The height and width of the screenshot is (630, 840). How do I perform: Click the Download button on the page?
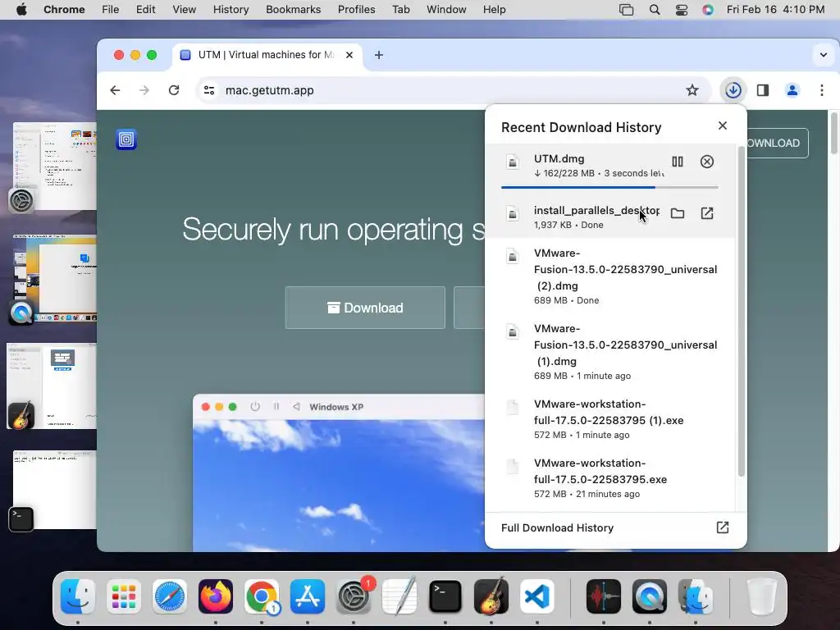pos(365,308)
